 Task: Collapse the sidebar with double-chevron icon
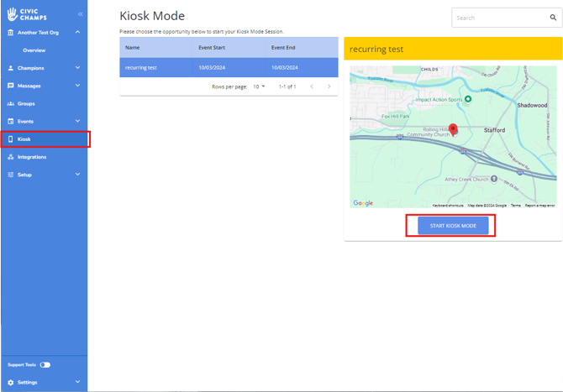click(80, 14)
